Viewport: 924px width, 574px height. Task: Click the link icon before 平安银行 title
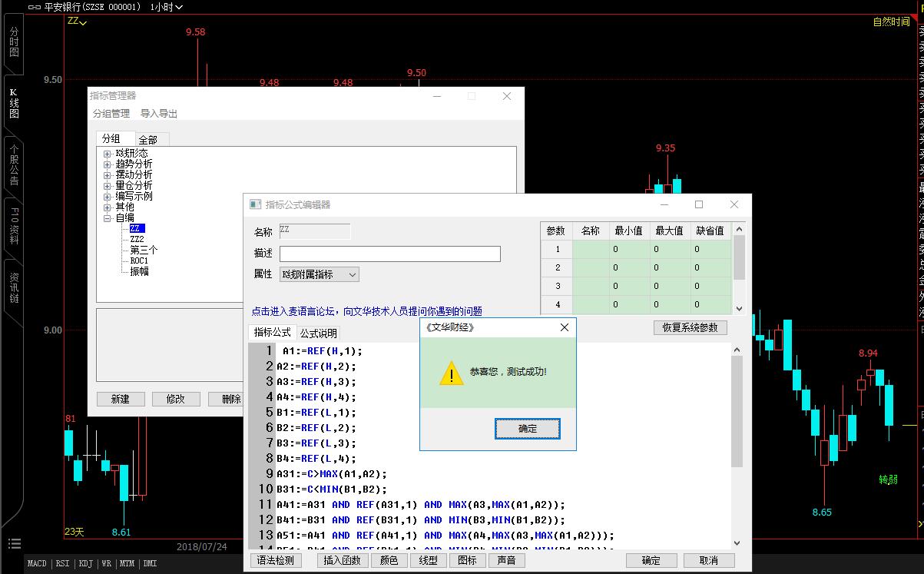pos(34,7)
